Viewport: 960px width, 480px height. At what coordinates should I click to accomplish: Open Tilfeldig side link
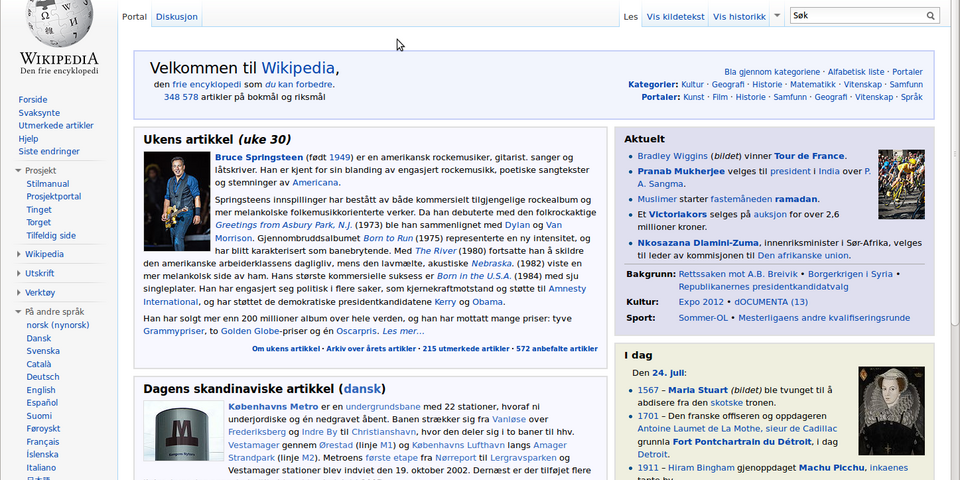51,235
